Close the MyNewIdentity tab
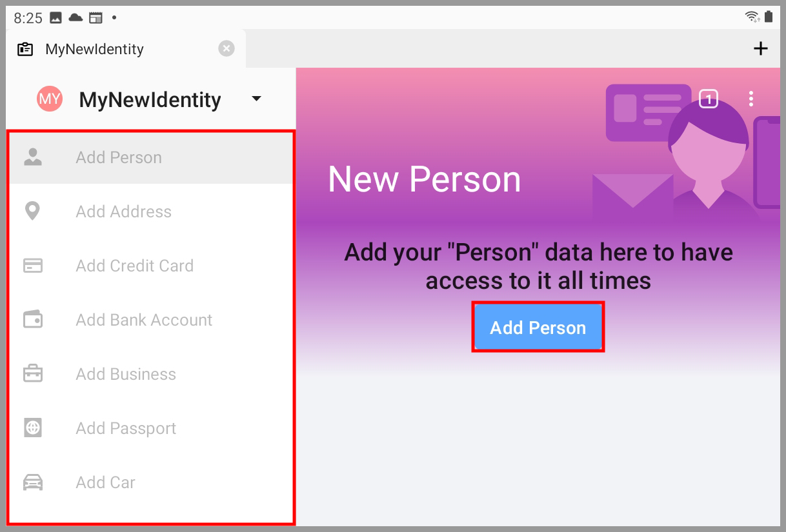The width and height of the screenshot is (786, 532). tap(227, 49)
